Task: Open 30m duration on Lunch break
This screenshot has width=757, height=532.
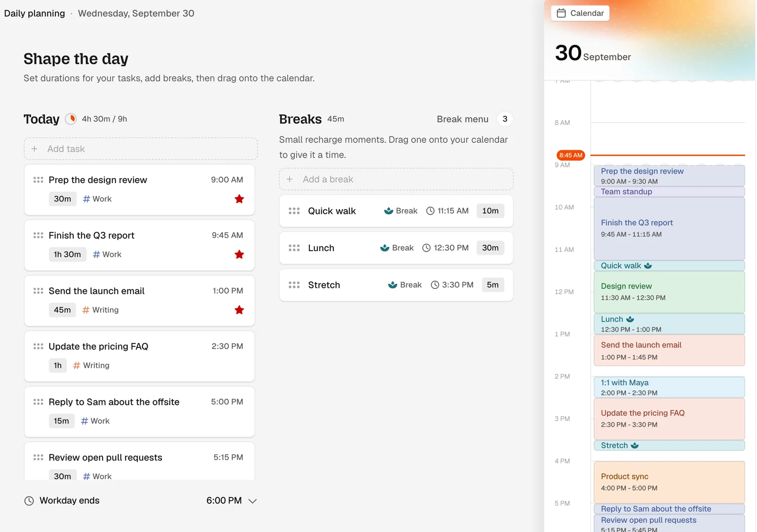Action: point(490,248)
